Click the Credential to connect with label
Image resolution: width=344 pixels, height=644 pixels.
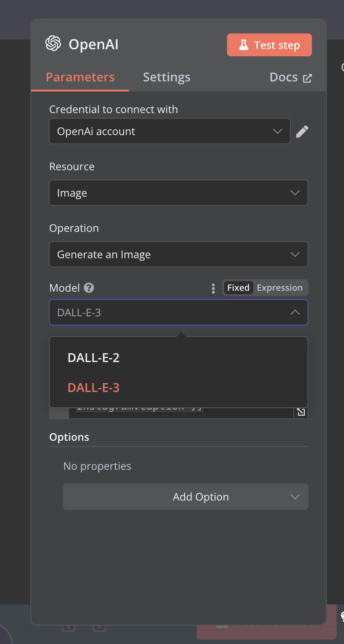click(x=113, y=109)
